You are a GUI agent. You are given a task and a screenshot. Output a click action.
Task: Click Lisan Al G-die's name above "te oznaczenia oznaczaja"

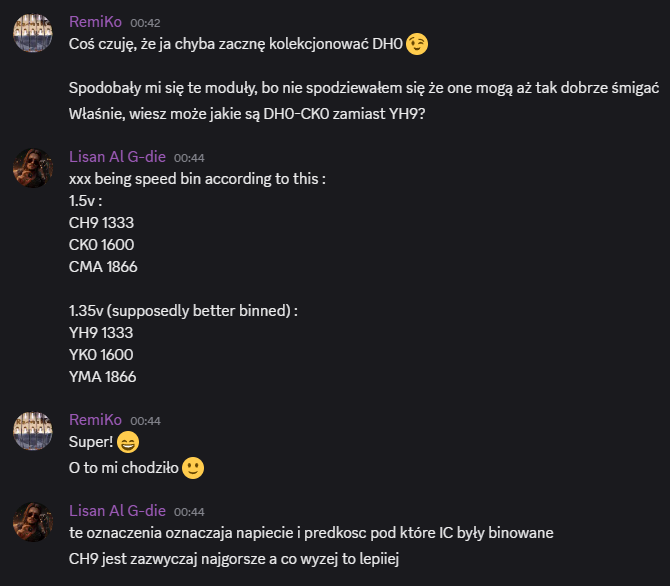117,510
